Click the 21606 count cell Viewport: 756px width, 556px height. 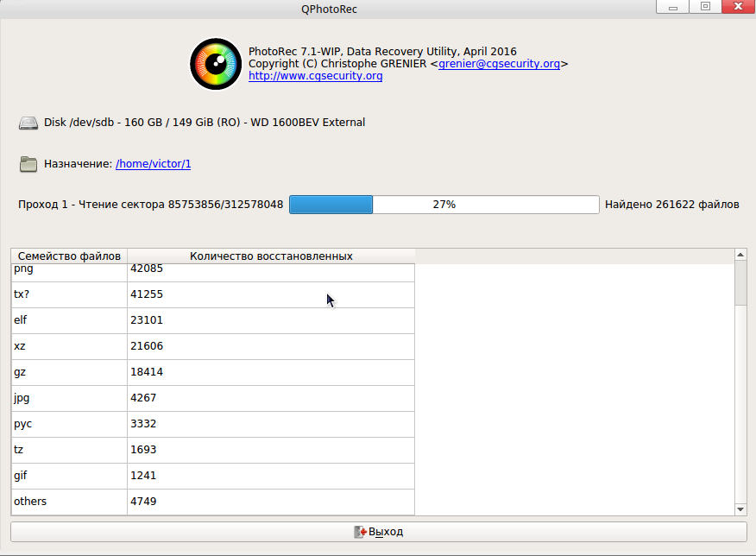(x=271, y=347)
